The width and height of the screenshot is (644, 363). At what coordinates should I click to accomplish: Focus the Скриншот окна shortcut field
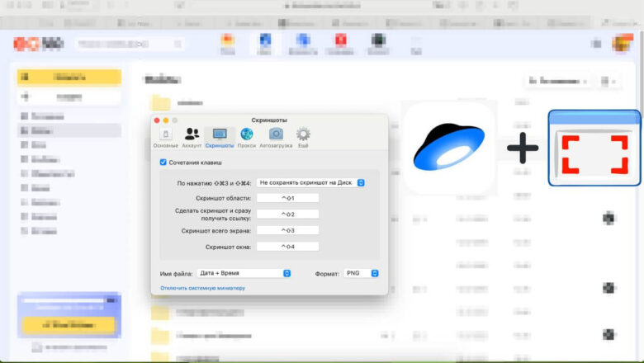[288, 247]
